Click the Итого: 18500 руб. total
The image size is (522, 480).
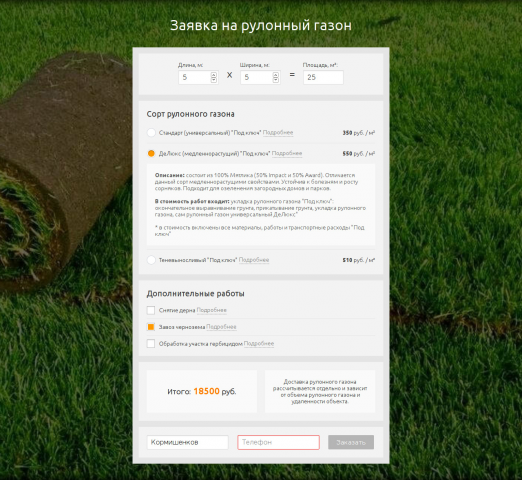pyautogui.click(x=202, y=391)
